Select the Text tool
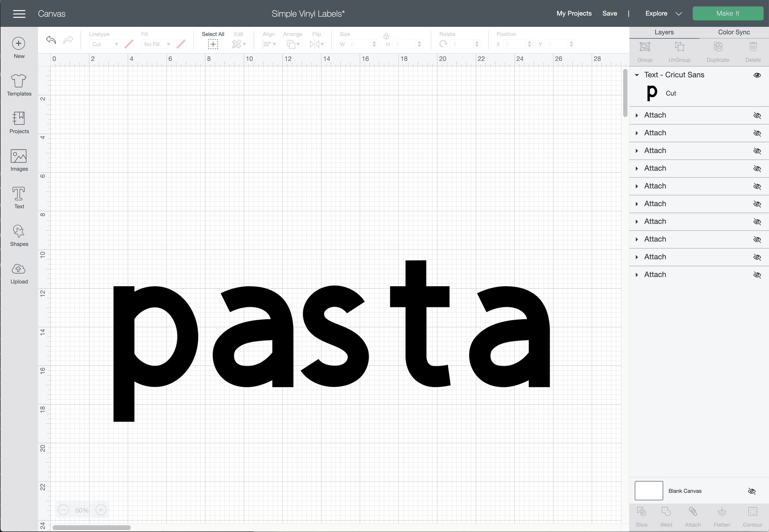 click(x=19, y=197)
